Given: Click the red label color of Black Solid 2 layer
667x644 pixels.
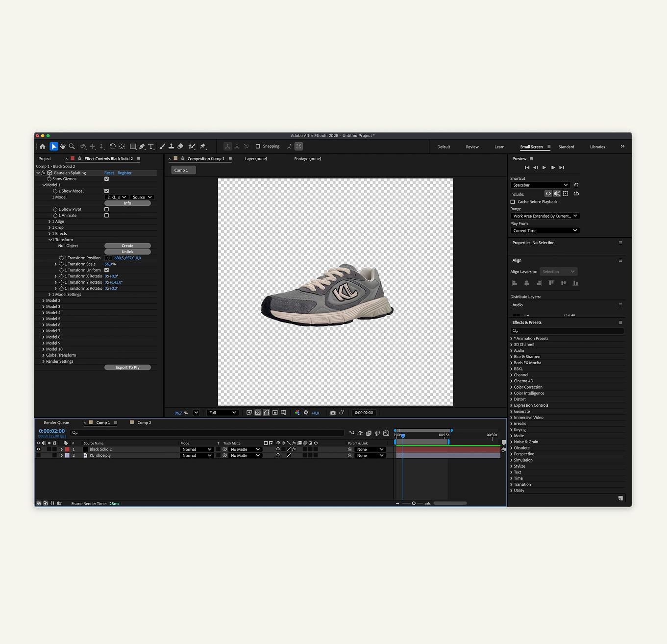Looking at the screenshot, I should 67,449.
